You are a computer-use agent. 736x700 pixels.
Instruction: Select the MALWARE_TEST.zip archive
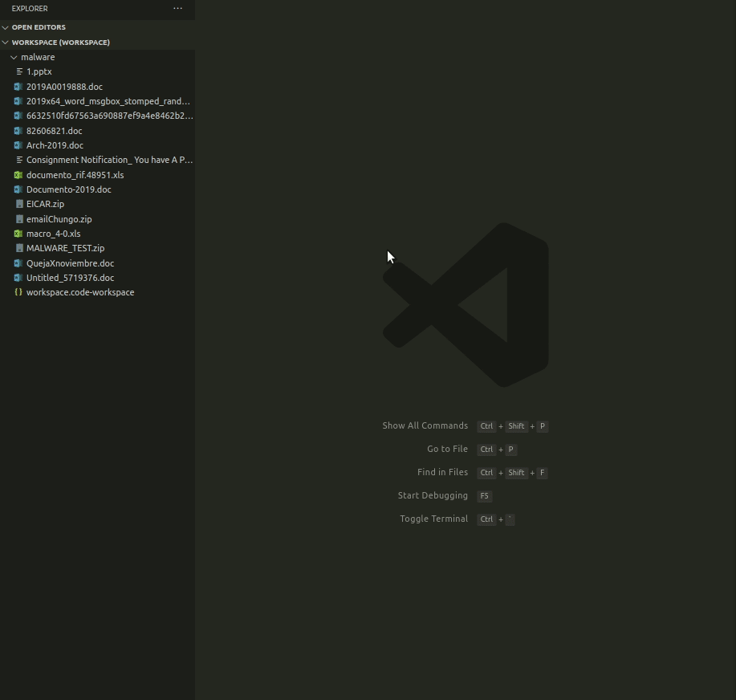click(65, 248)
